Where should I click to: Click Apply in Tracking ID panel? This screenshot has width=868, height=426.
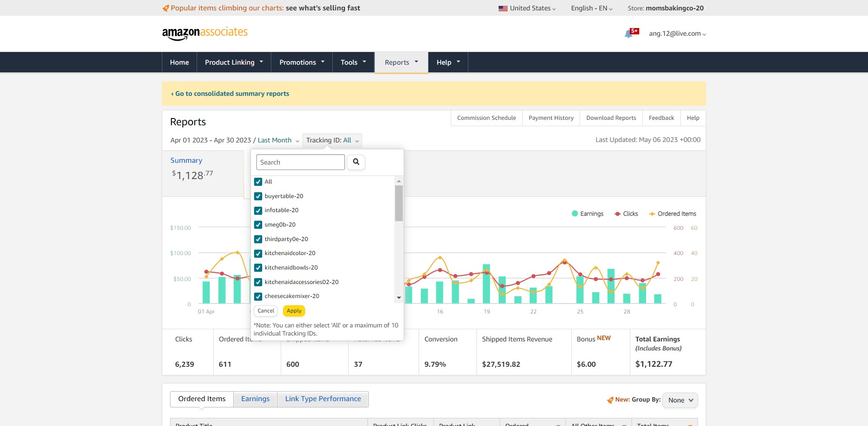294,311
